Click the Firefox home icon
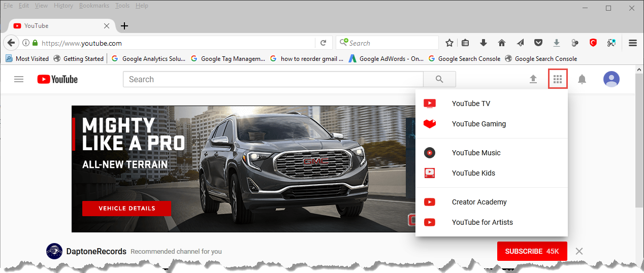The height and width of the screenshot is (273, 644). click(x=502, y=43)
